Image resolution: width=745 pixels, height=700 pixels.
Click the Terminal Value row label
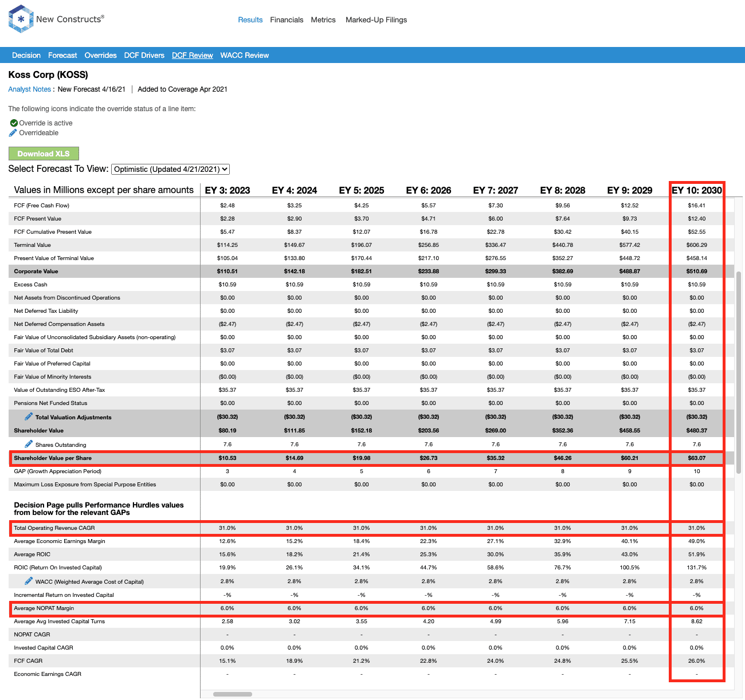(x=33, y=245)
